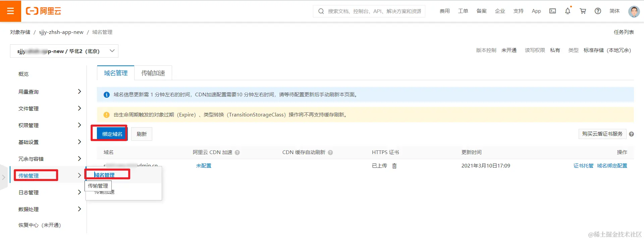The height and width of the screenshot is (240, 644).
Task: Click the yellow warning icon in lifecycle banner
Action: coord(107,115)
